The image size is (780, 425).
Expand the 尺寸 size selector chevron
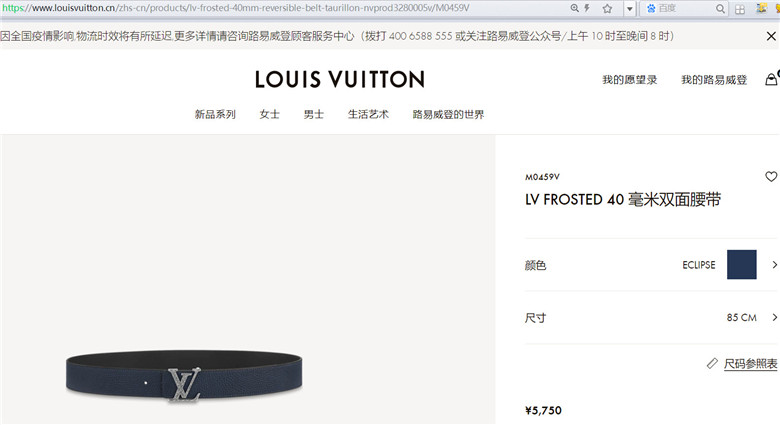774,317
